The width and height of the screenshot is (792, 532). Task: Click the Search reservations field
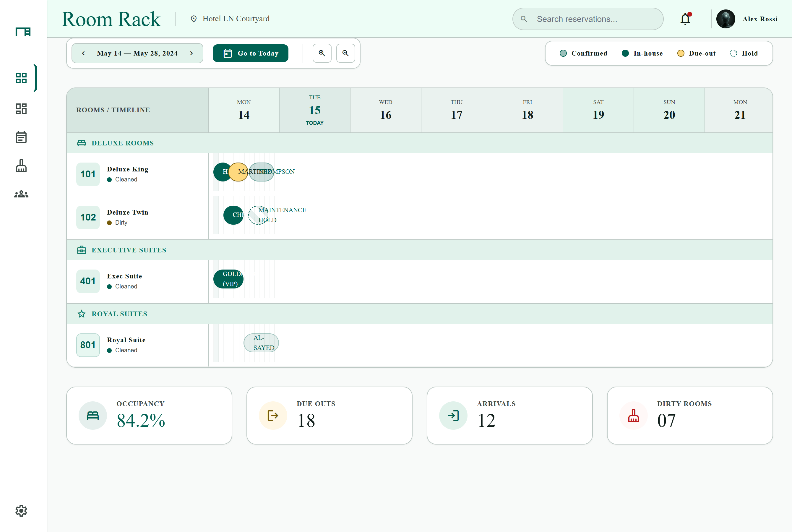[588, 19]
